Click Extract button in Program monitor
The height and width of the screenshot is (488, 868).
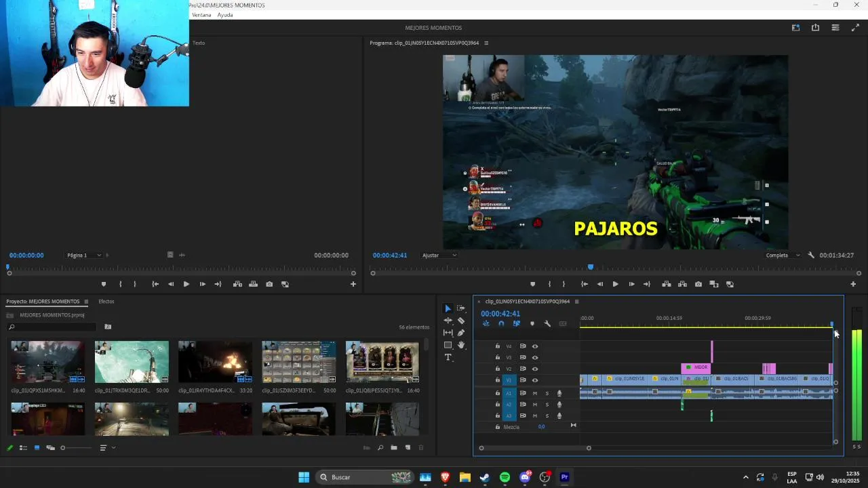(682, 284)
